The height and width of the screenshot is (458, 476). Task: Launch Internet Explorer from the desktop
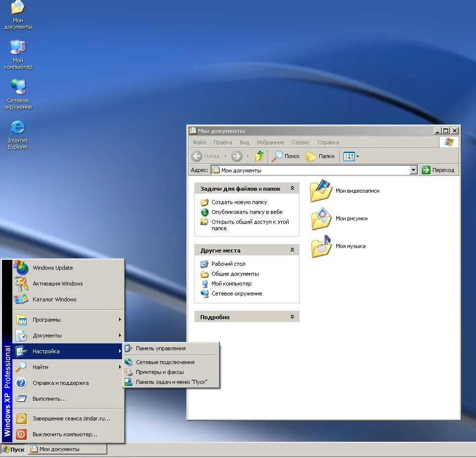[x=18, y=134]
